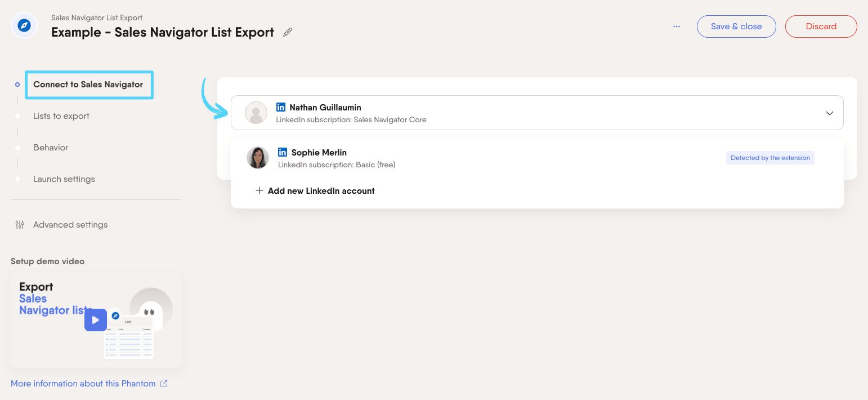
Task: Click the Setup demo video heading
Action: [x=48, y=261]
